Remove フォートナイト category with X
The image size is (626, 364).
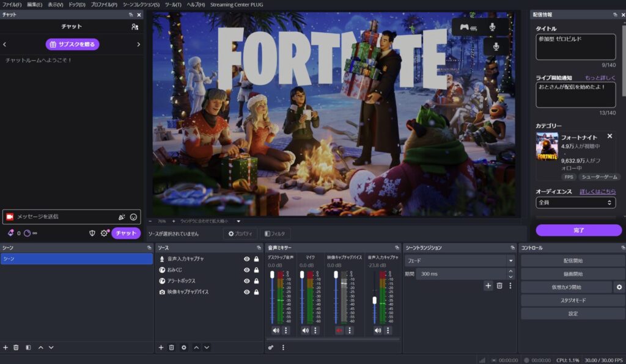[x=609, y=136]
